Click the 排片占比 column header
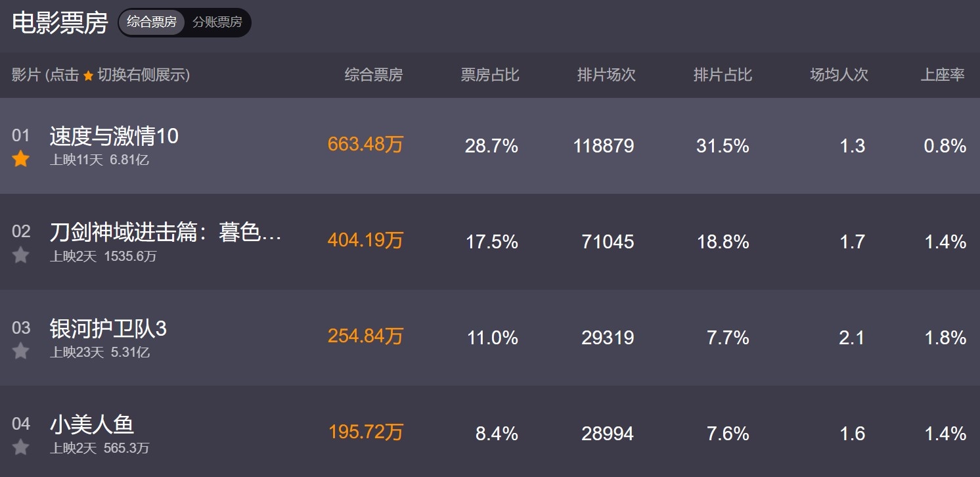This screenshot has width=980, height=477. pos(723,75)
